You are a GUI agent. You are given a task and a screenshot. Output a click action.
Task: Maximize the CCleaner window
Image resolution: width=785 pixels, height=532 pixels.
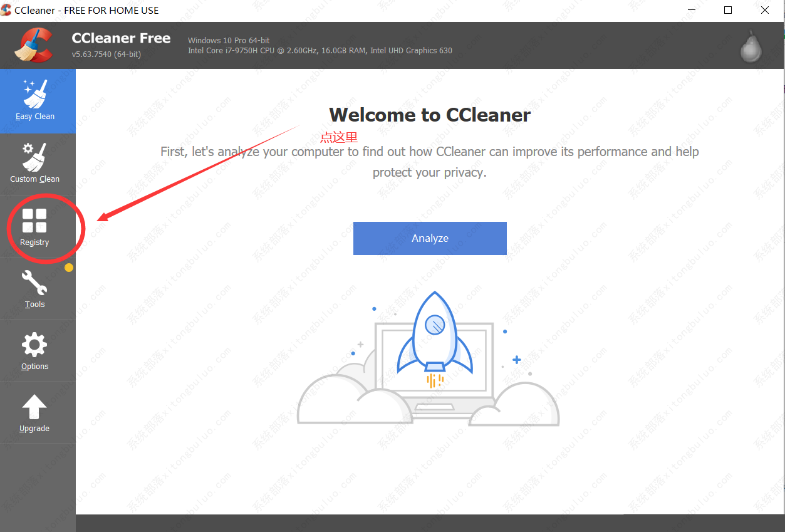click(728, 10)
